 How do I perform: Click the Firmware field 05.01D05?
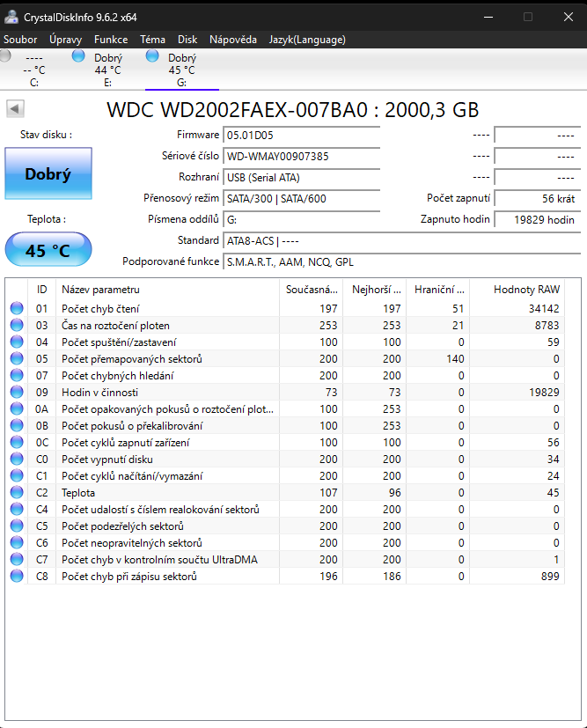[x=301, y=135]
